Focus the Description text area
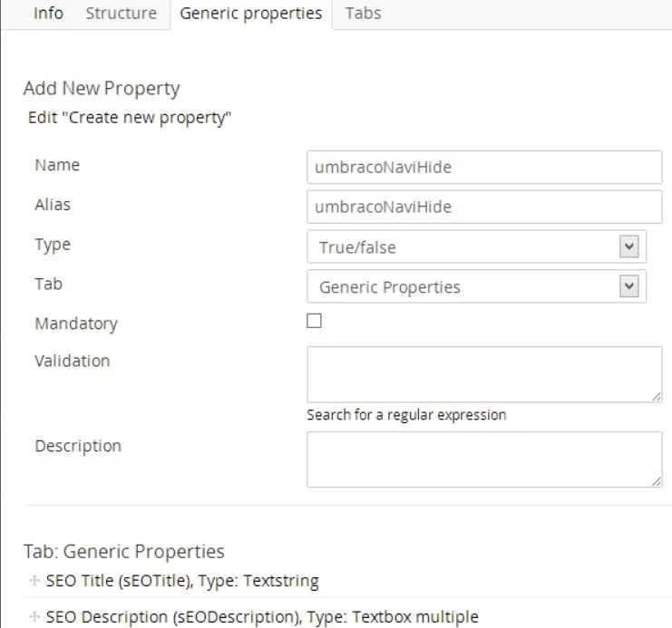Image resolution: width=672 pixels, height=628 pixels. [x=484, y=459]
